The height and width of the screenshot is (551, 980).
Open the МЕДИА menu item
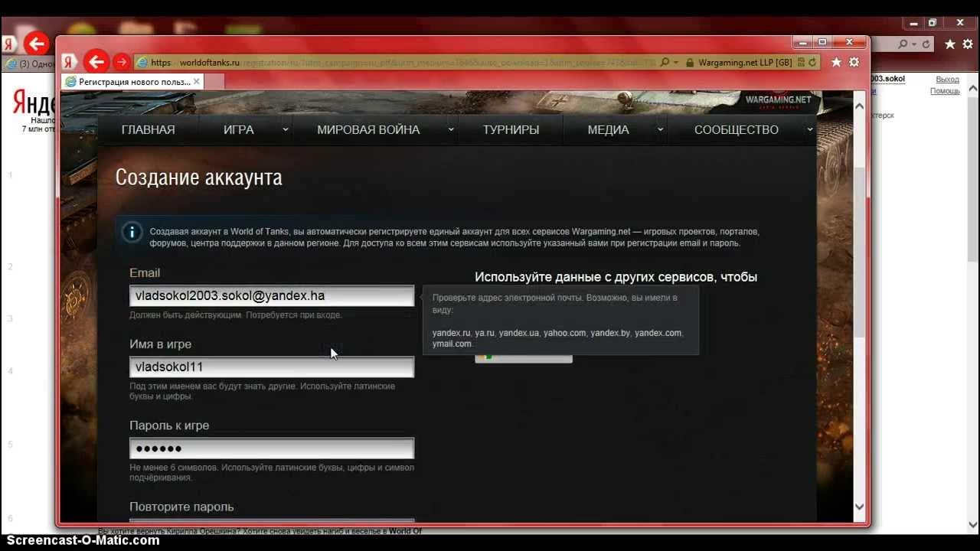608,130
